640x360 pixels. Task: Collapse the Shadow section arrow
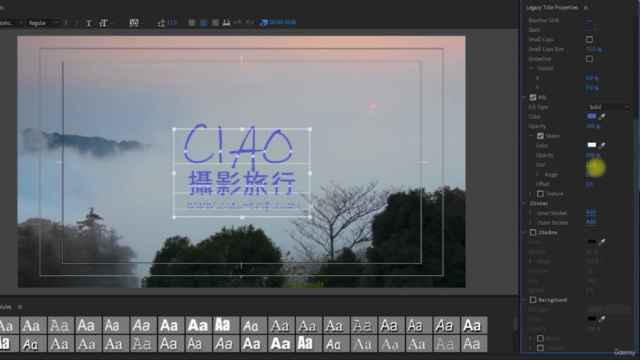[524, 232]
